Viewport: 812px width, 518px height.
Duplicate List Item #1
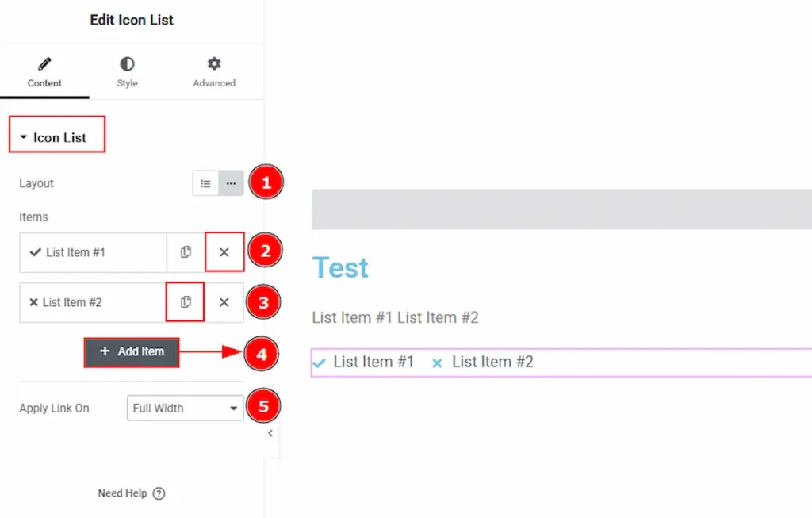186,252
